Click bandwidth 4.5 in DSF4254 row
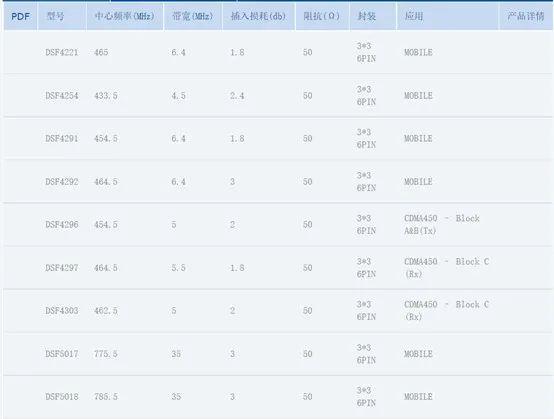 (178, 96)
